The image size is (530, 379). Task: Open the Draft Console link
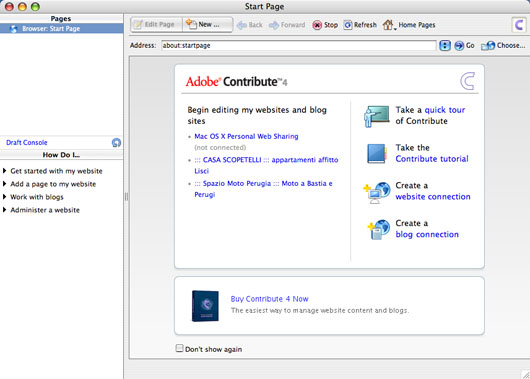coord(27,142)
